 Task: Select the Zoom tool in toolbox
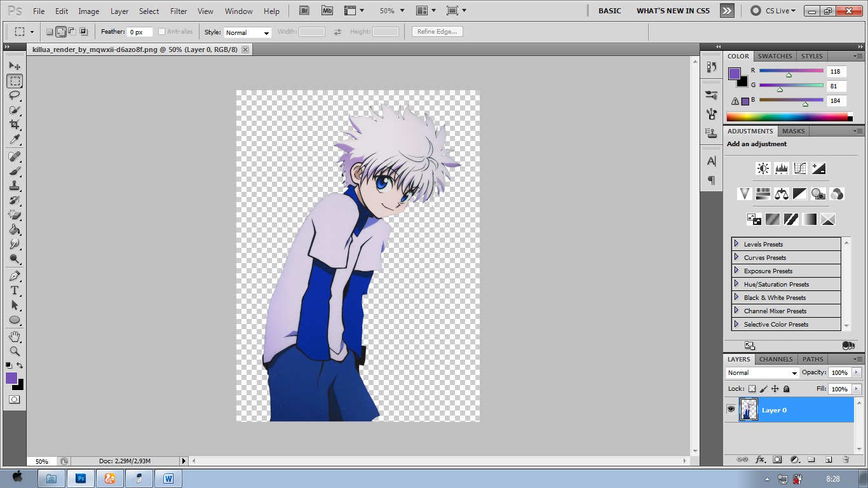coord(15,351)
